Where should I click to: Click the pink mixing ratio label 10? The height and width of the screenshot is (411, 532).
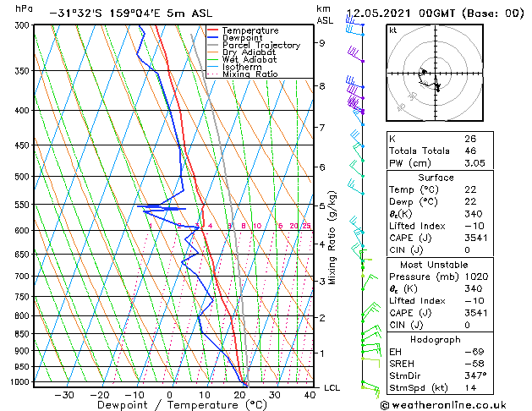(x=257, y=226)
